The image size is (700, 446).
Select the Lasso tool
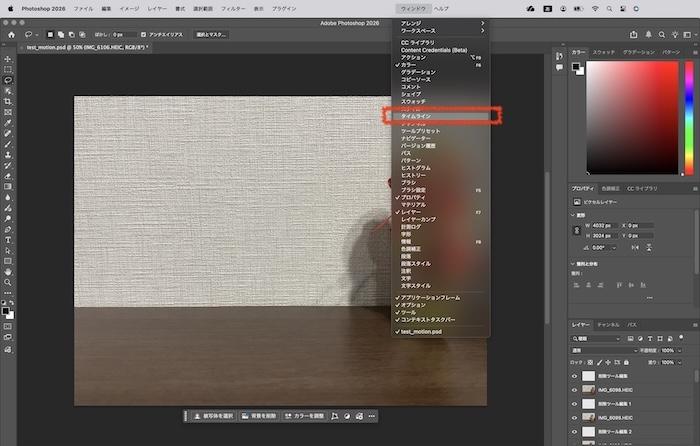[x=8, y=80]
